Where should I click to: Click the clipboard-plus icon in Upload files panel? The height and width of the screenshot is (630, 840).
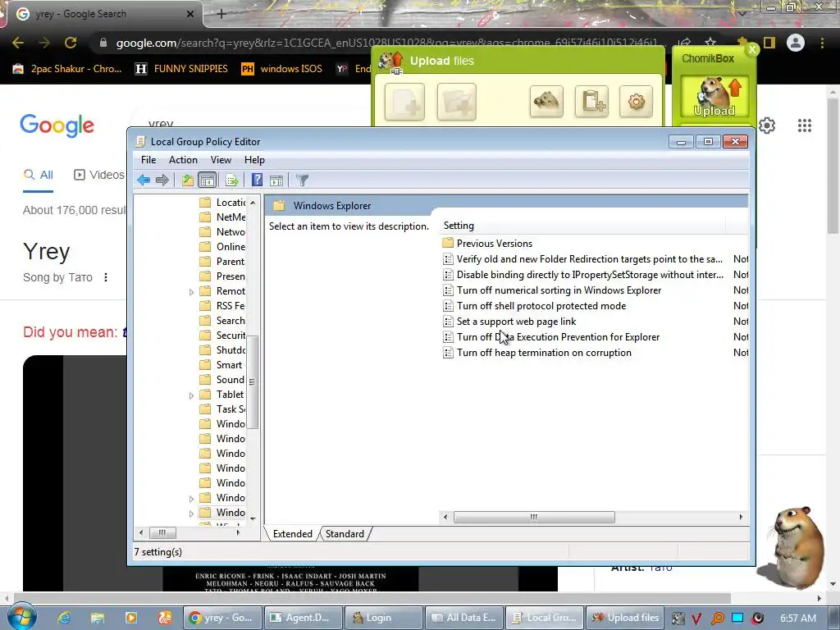[591, 101]
